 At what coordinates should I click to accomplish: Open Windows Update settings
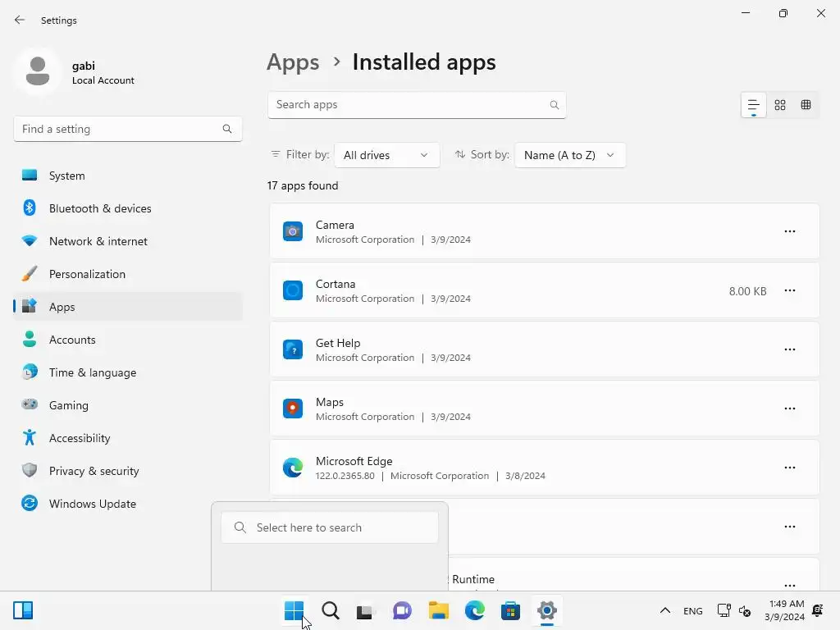pyautogui.click(x=127, y=504)
